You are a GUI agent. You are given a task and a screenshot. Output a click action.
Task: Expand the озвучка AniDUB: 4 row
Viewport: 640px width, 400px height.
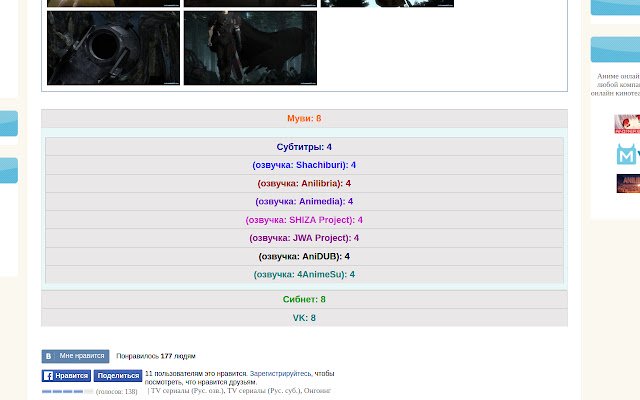304,256
